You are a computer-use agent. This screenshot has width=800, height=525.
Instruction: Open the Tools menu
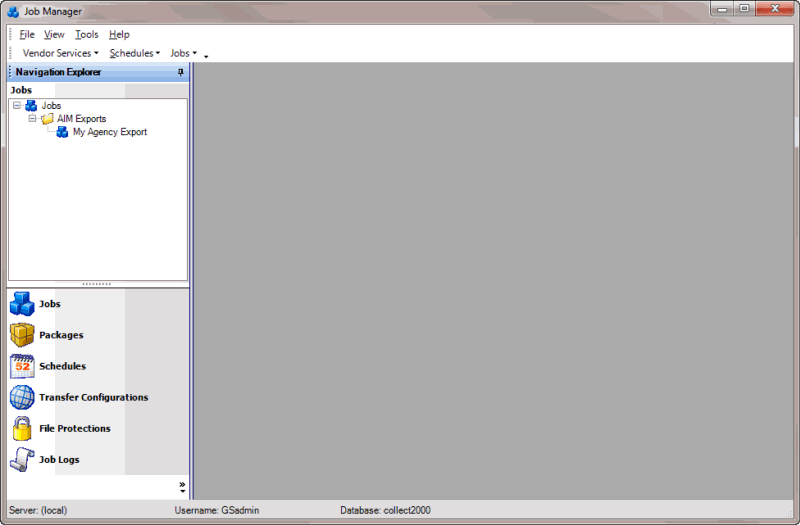coord(86,34)
